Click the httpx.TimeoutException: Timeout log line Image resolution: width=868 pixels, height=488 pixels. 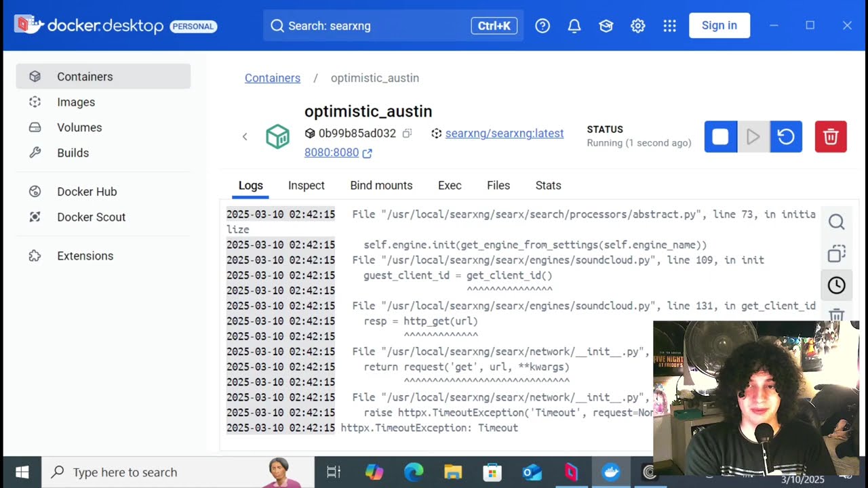pyautogui.click(x=429, y=428)
